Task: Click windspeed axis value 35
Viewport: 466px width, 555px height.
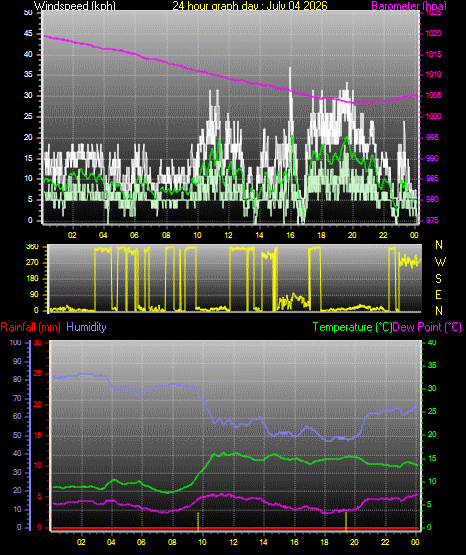Action: (x=28, y=75)
